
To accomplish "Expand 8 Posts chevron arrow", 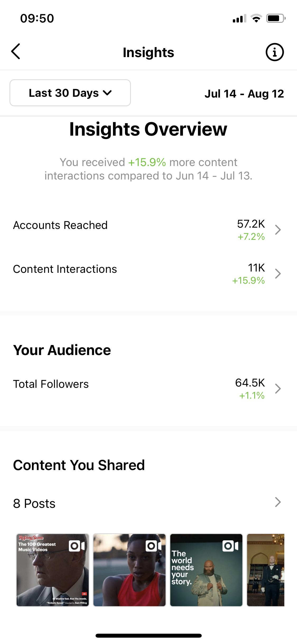I will pyautogui.click(x=278, y=502).
